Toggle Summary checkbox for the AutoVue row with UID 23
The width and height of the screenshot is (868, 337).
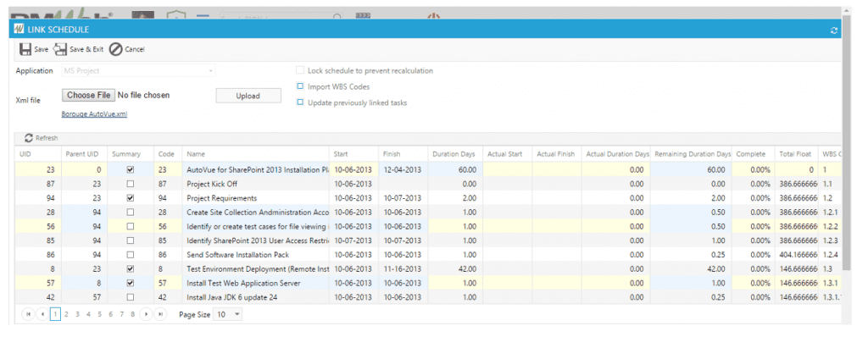(130, 170)
